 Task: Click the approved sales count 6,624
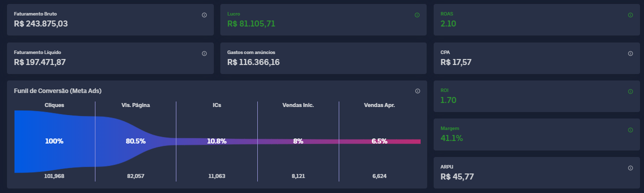click(379, 176)
